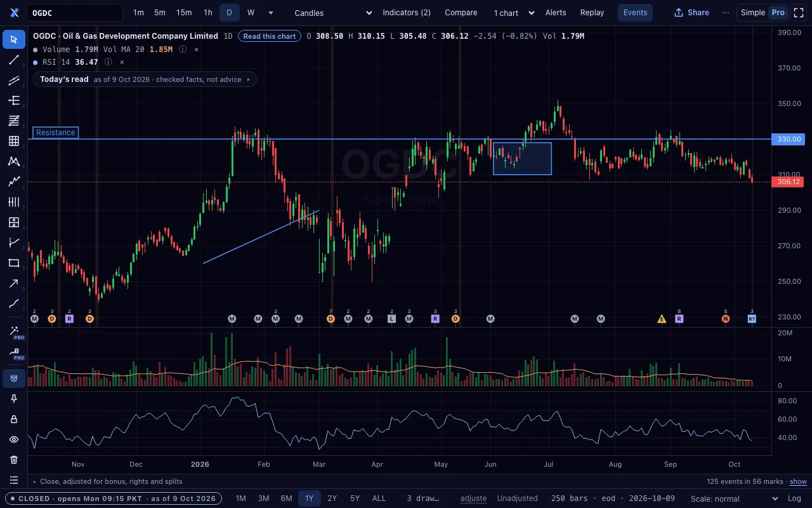The height and width of the screenshot is (508, 812).
Task: Open Indicators (2) panel
Action: click(x=407, y=13)
